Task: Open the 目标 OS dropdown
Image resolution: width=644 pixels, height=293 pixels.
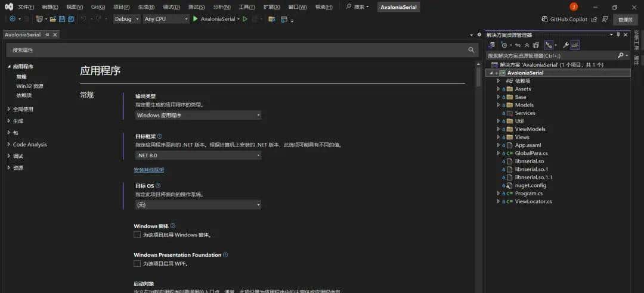Action: click(x=198, y=205)
